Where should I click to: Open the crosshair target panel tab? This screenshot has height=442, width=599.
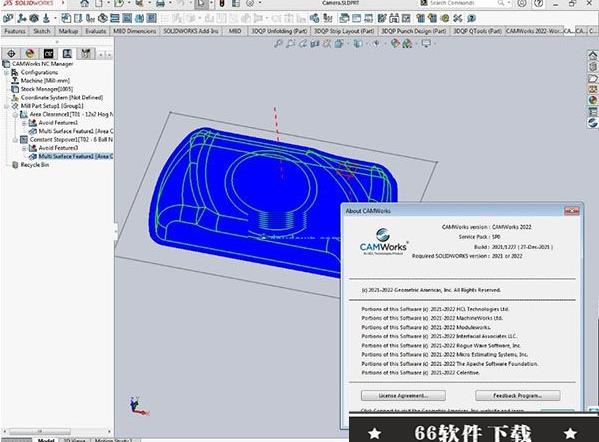[x=11, y=54]
